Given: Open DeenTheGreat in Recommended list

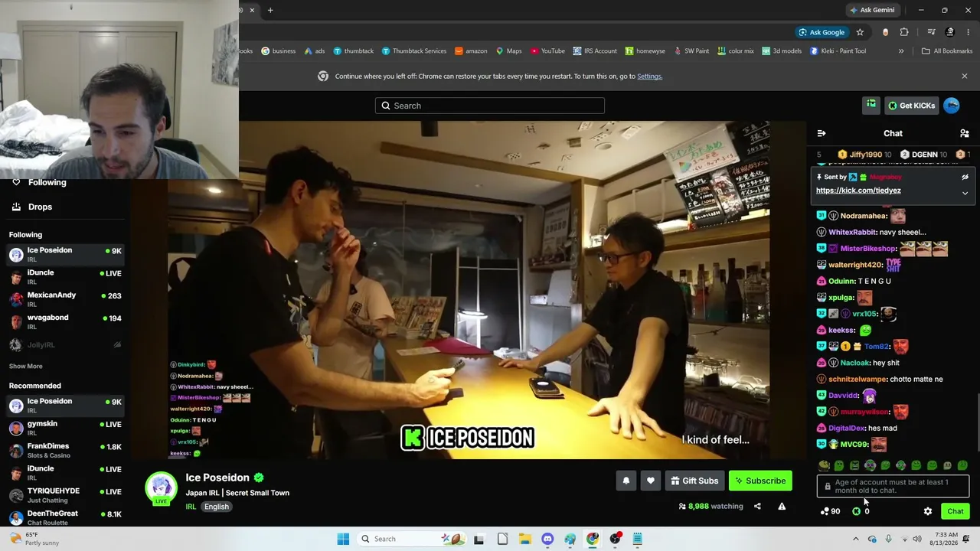Looking at the screenshot, I should coord(65,517).
